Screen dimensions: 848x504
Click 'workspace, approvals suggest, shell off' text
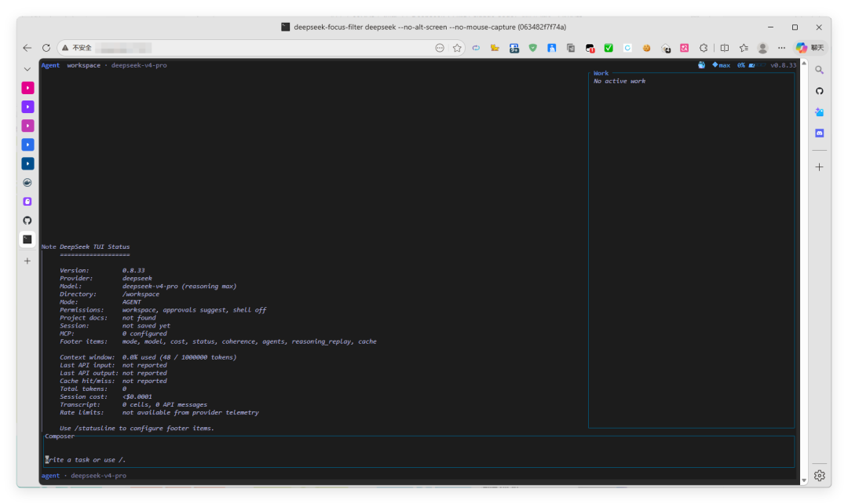click(x=194, y=310)
